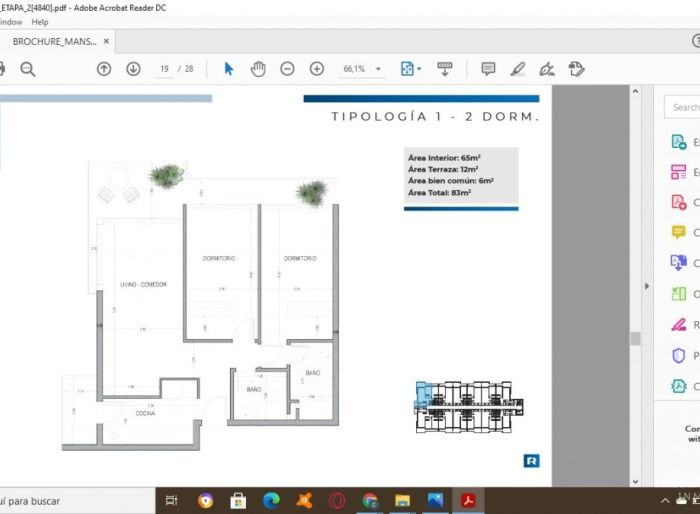Go to previous page with up arrow

[x=104, y=69]
